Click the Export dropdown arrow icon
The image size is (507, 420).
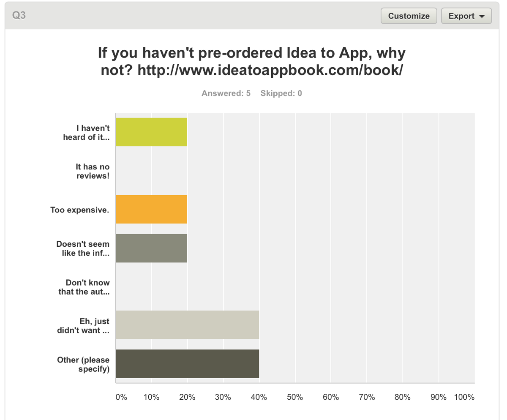[482, 16]
